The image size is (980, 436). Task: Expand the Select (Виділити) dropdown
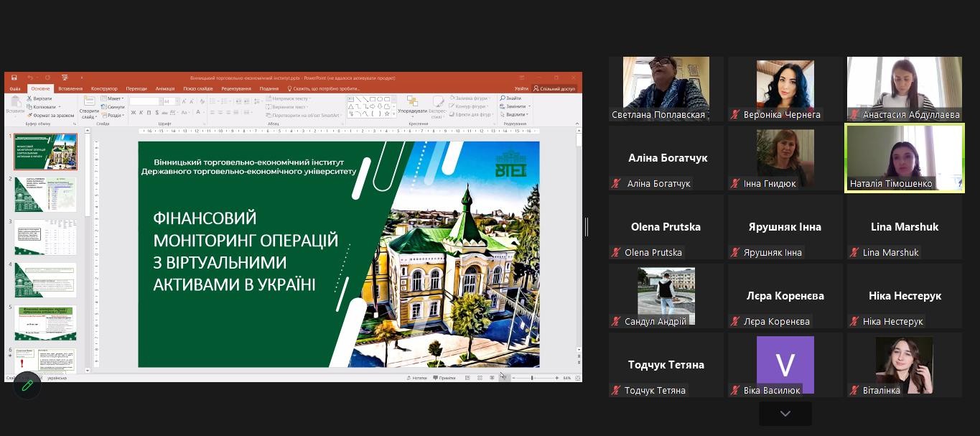tap(515, 115)
